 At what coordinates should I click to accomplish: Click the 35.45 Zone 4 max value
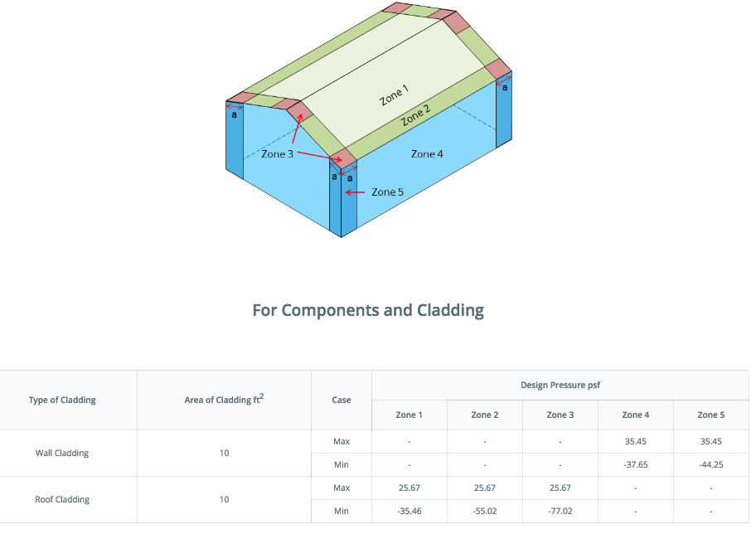click(636, 441)
